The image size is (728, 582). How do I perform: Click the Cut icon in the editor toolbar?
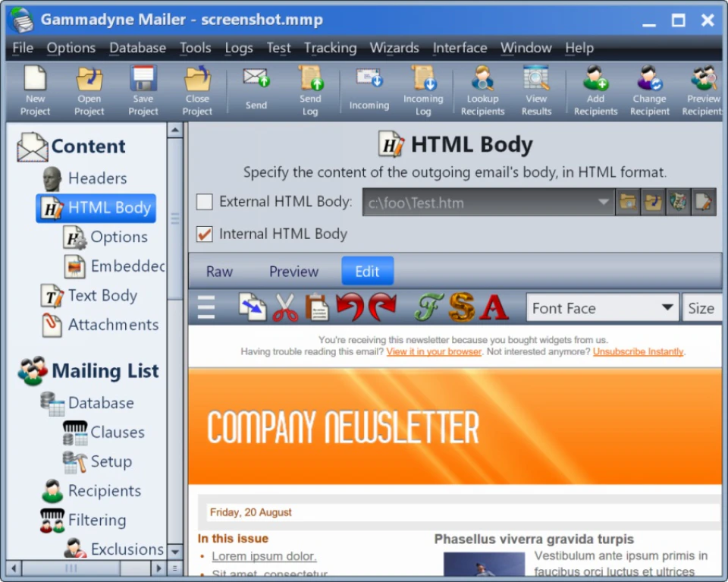tap(287, 307)
